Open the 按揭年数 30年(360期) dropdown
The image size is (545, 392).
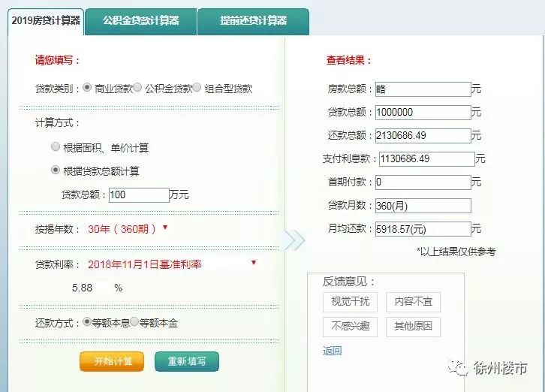pos(128,229)
